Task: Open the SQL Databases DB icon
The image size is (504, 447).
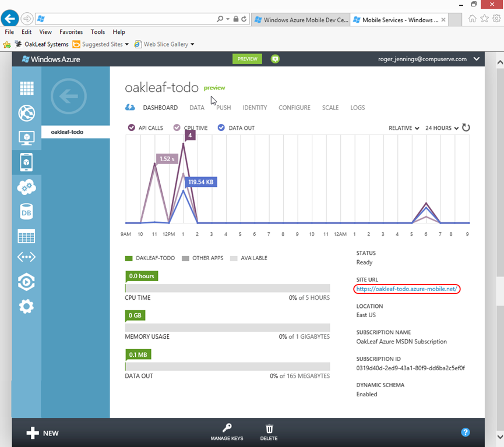Action: point(26,212)
